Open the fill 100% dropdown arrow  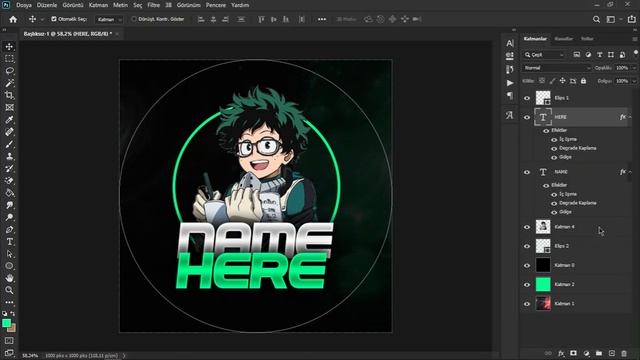click(x=634, y=81)
